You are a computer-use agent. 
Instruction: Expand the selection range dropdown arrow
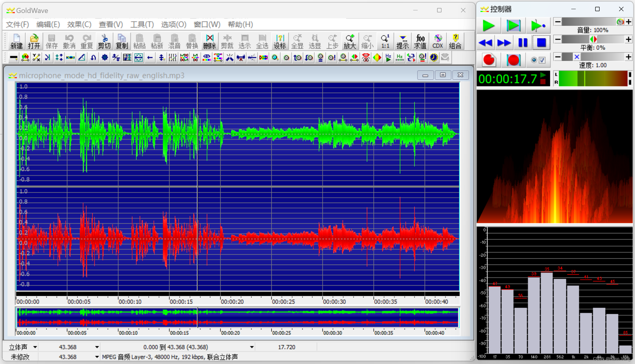point(252,347)
